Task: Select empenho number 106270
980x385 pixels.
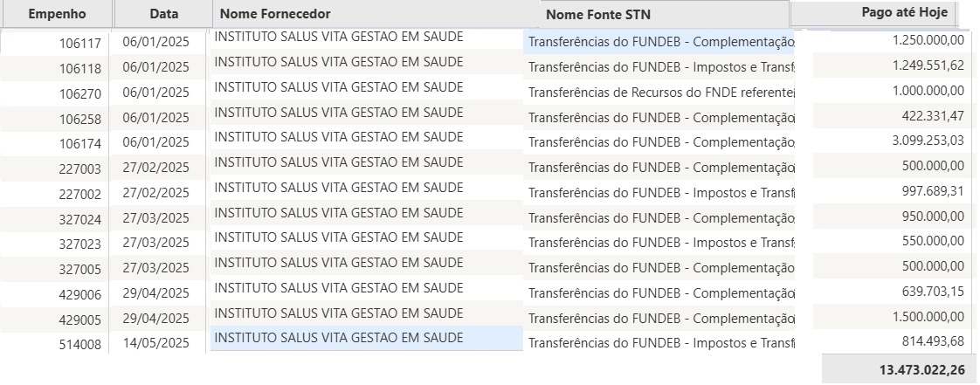Action: coord(80,93)
